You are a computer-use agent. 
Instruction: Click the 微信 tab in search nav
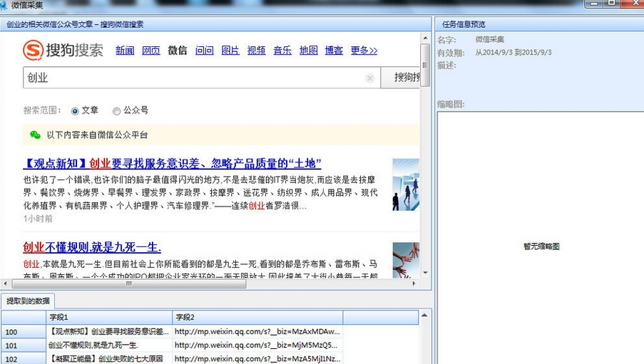178,51
